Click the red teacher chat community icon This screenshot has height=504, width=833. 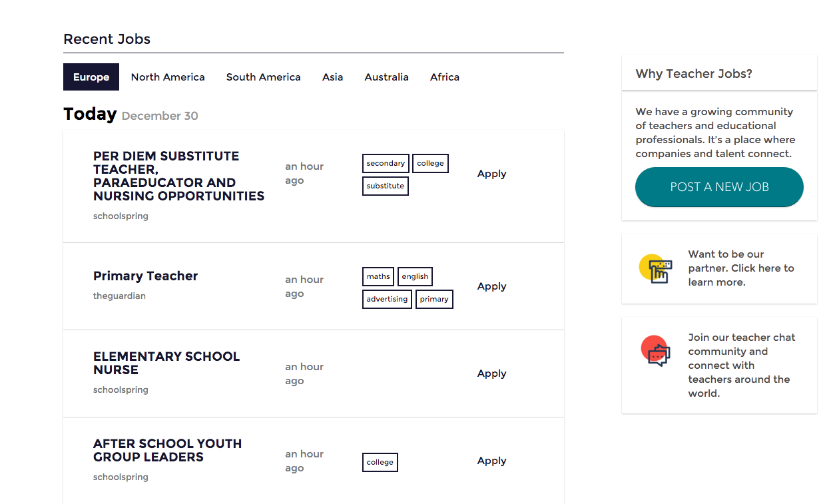click(655, 349)
